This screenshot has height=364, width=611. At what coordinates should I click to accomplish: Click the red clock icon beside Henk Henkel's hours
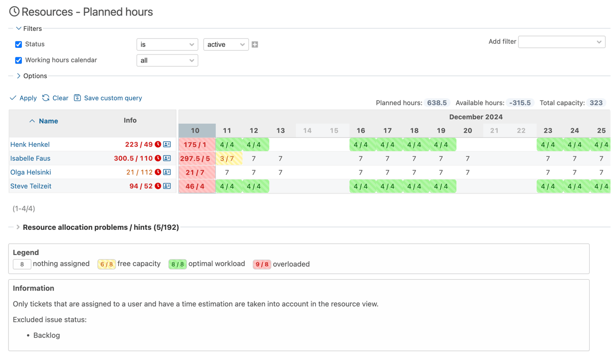pyautogui.click(x=157, y=144)
